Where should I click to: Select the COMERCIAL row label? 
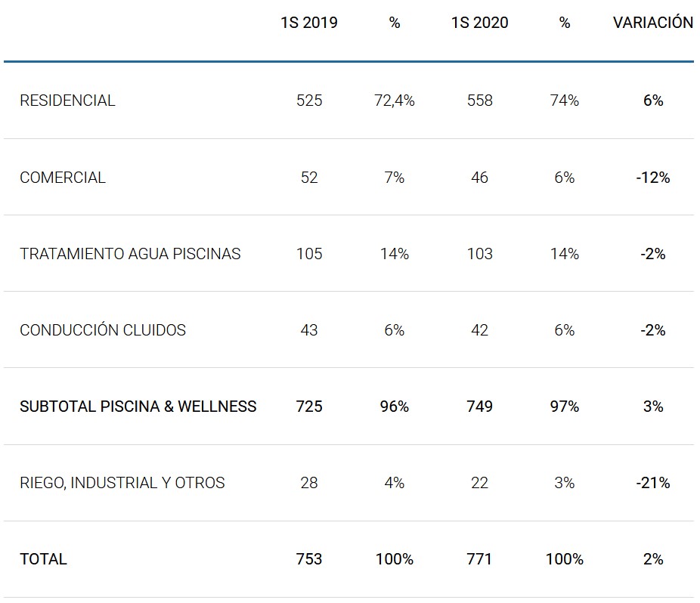(x=63, y=178)
